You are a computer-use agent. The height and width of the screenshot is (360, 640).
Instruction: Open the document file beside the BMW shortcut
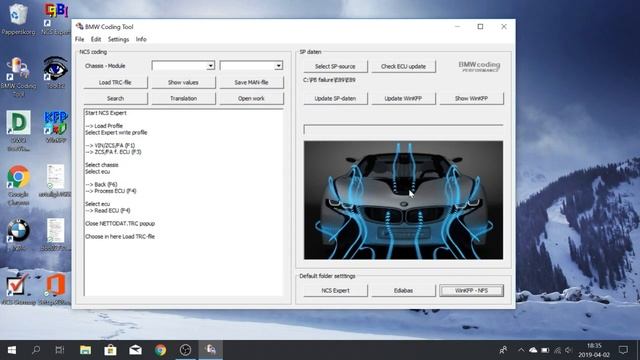pyautogui.click(x=56, y=235)
